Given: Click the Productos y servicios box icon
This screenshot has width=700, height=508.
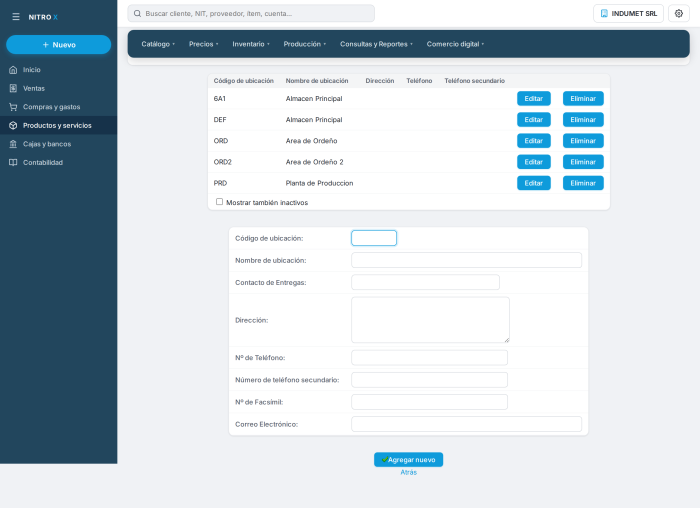Looking at the screenshot, I should [x=13, y=125].
